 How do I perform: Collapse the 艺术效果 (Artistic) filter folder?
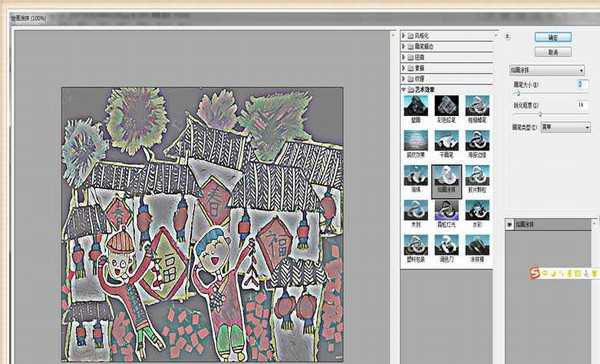coord(404,89)
